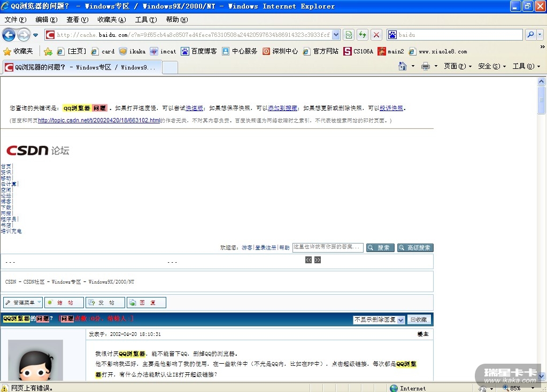
Task: Open the 页面 command bar menu
Action: 458,66
